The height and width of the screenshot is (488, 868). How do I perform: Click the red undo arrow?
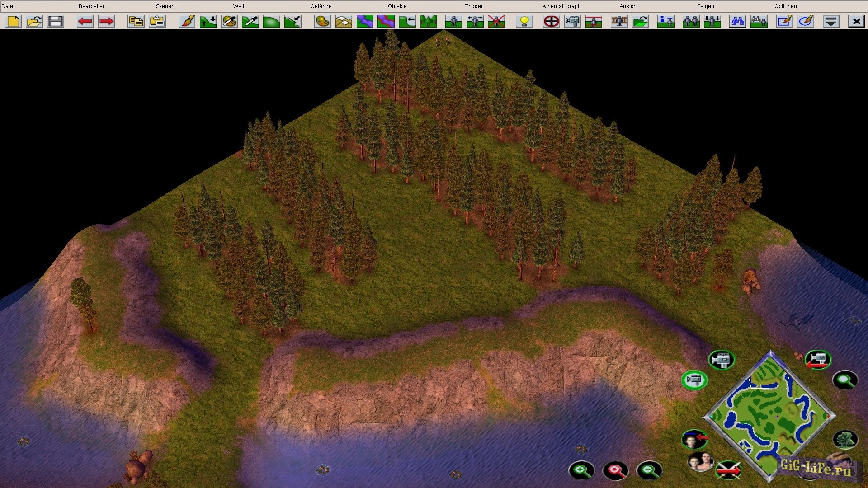85,21
